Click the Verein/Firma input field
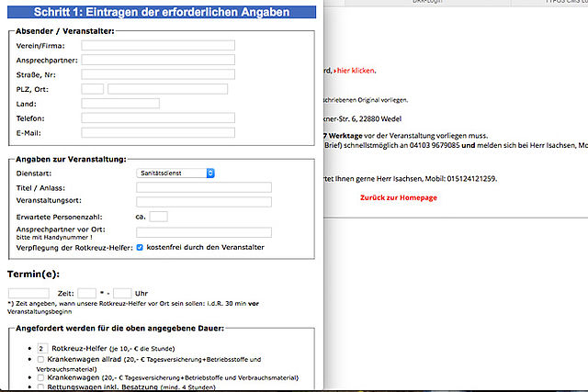This screenshot has width=588, height=392. click(x=158, y=45)
